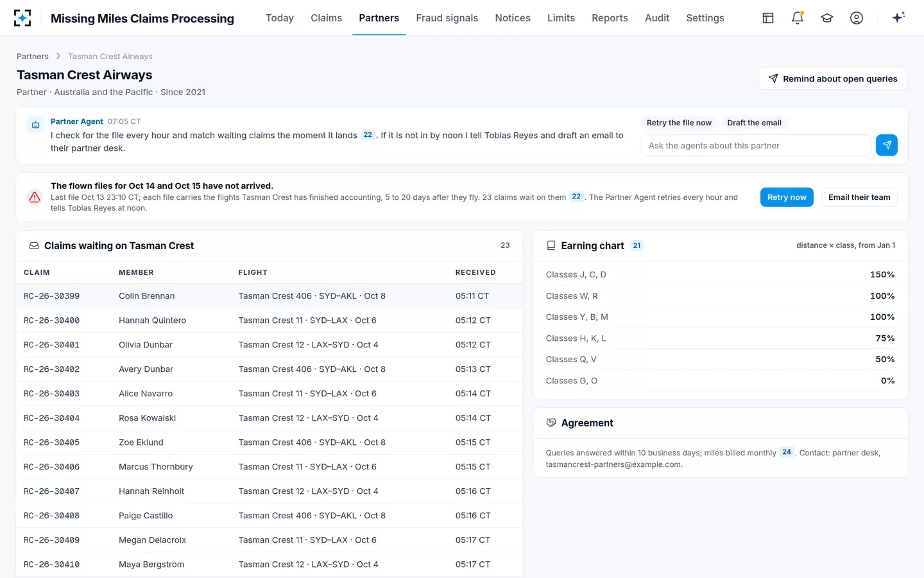Click the Classes J, C, D earning row
The image size is (924, 578).
(720, 274)
